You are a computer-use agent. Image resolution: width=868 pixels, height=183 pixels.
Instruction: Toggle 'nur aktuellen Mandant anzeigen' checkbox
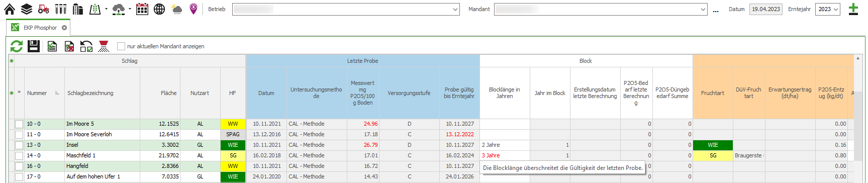click(x=121, y=46)
